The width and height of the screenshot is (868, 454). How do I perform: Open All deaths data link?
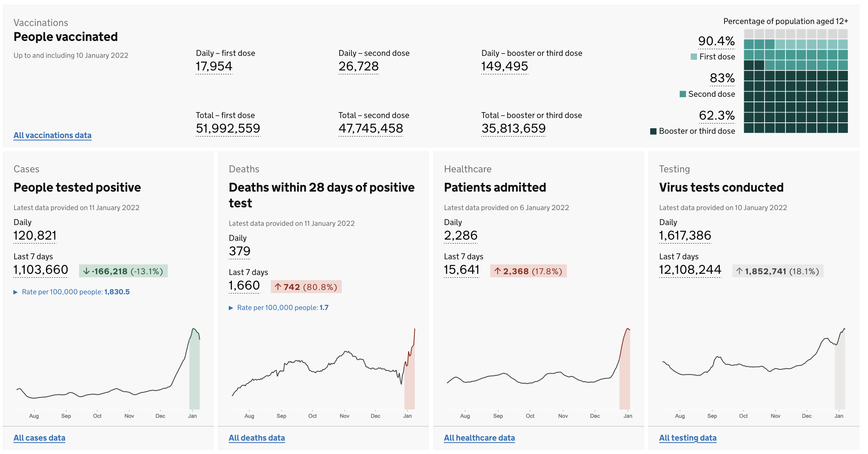257,438
